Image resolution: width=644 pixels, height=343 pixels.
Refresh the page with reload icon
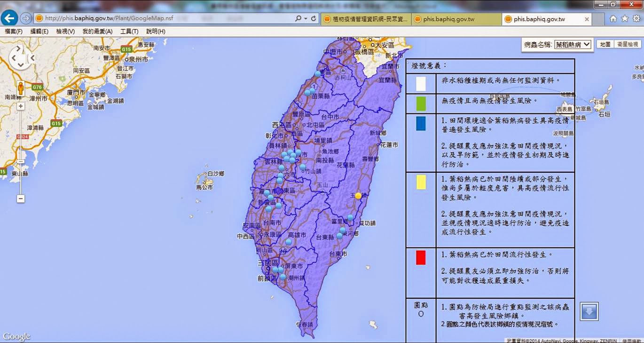pyautogui.click(x=314, y=19)
